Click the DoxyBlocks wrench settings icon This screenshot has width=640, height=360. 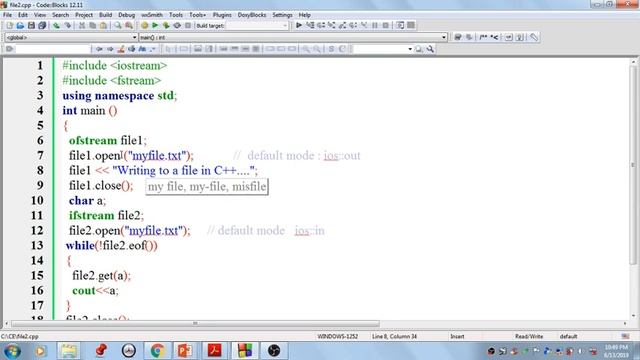534,37
